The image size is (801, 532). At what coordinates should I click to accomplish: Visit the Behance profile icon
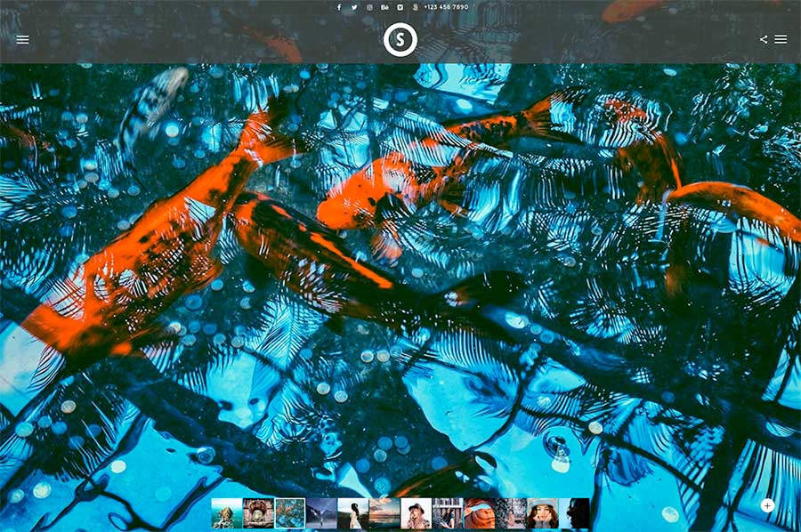pyautogui.click(x=384, y=7)
